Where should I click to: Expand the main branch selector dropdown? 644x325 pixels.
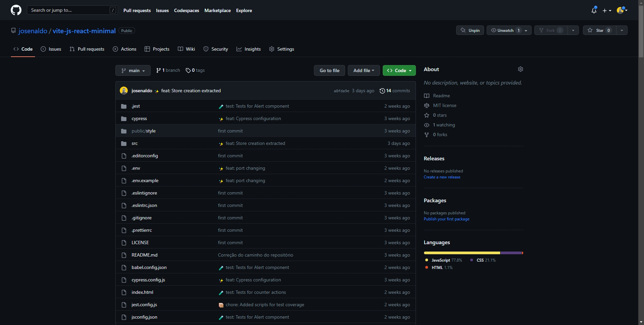133,70
